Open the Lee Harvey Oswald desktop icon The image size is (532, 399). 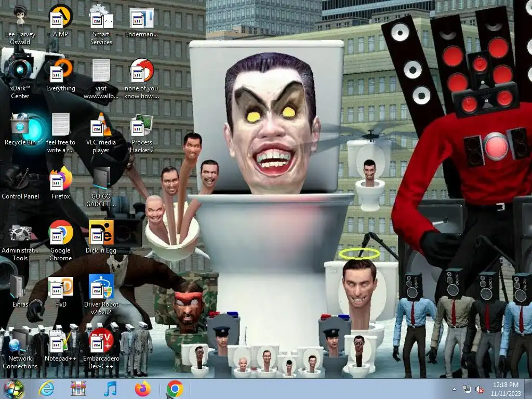pos(20,25)
